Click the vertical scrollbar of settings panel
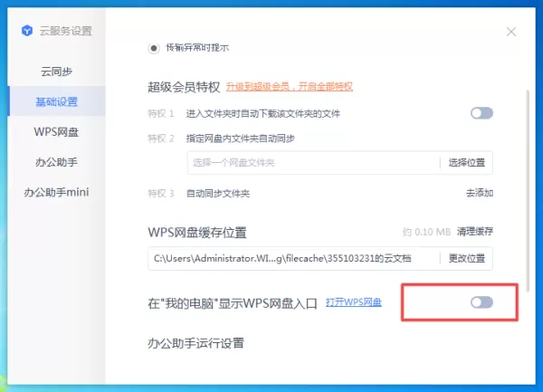Screen dimensions: 543x392 click(528, 190)
